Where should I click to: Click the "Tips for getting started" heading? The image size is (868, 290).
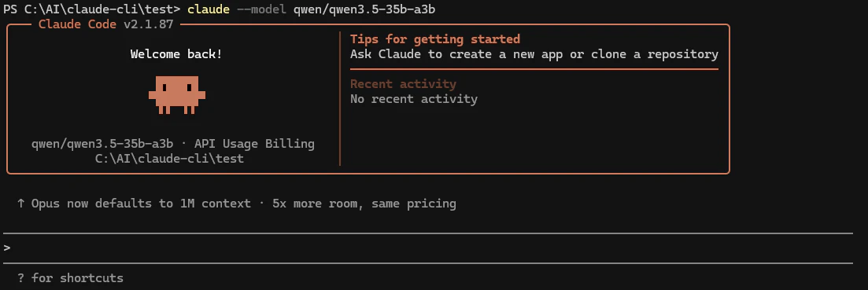pos(435,39)
